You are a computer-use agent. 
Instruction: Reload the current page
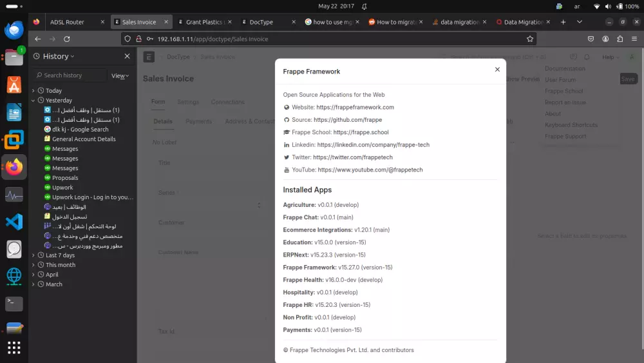(x=66, y=39)
